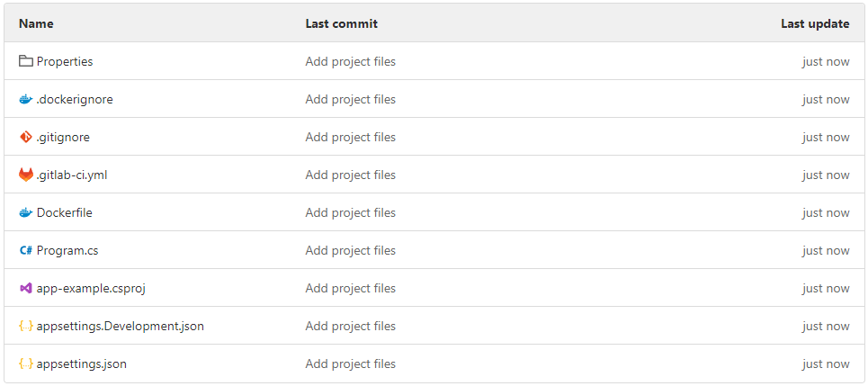
Task: Click the Properties folder icon
Action: (25, 61)
